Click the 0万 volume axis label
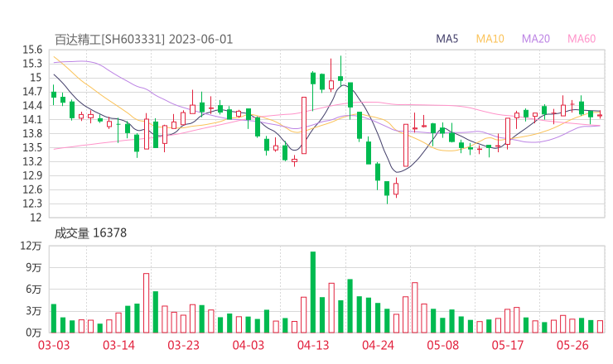 click(x=34, y=333)
